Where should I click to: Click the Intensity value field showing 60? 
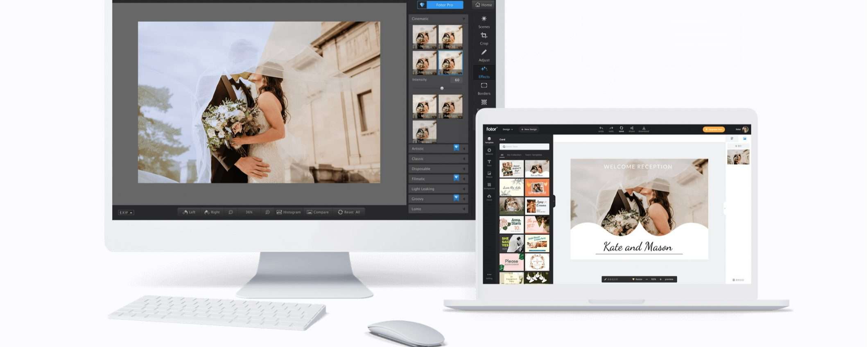pyautogui.click(x=457, y=80)
